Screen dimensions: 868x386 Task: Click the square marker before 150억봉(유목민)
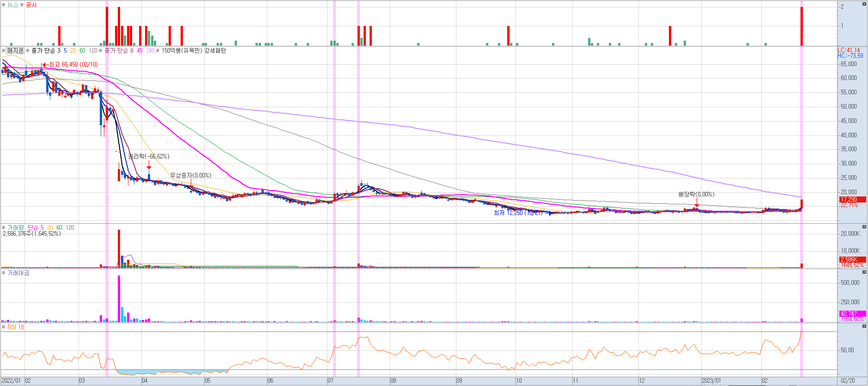click(x=158, y=50)
